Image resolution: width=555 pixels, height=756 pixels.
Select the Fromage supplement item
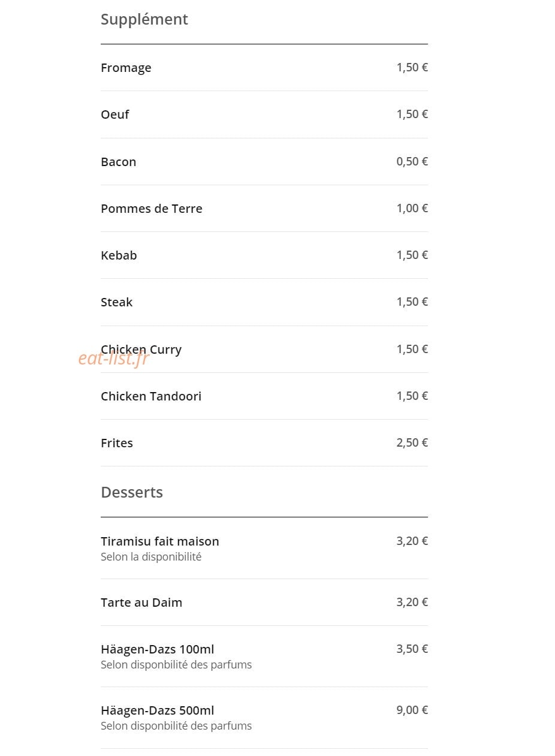click(x=264, y=68)
